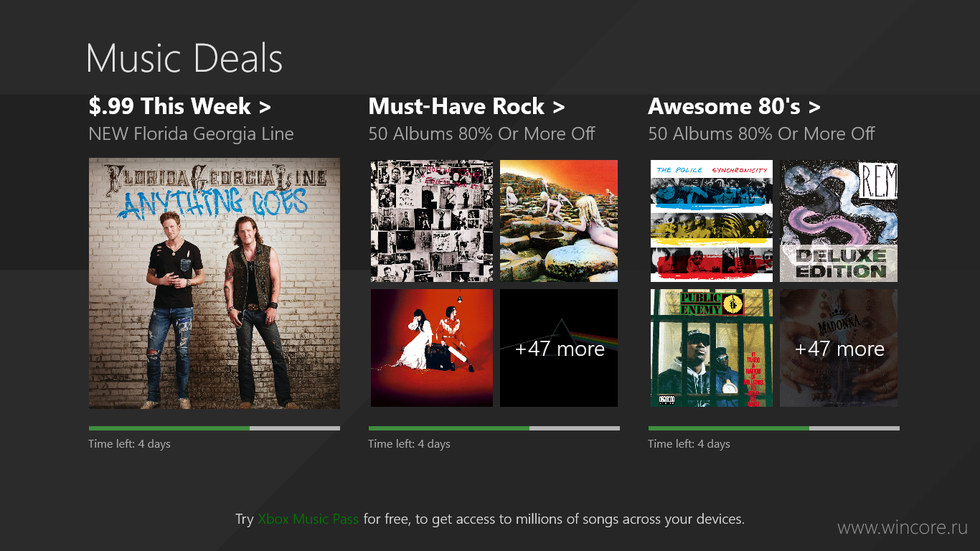Click the time-left progress bar under Florida Georgia Line
This screenshot has width=980, height=551.
click(x=215, y=428)
